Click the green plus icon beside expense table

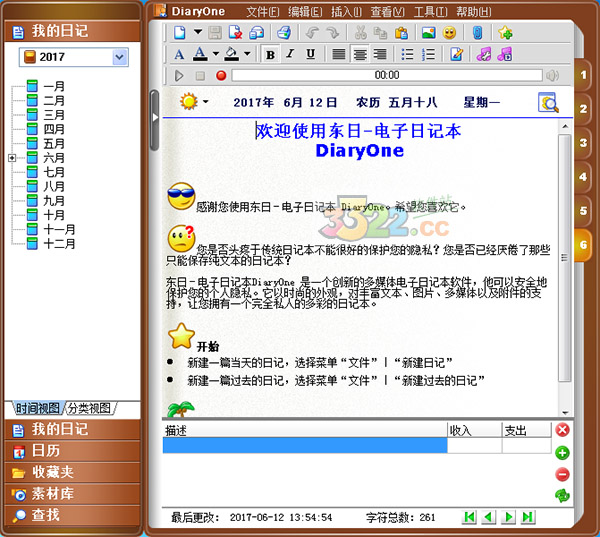[562, 452]
